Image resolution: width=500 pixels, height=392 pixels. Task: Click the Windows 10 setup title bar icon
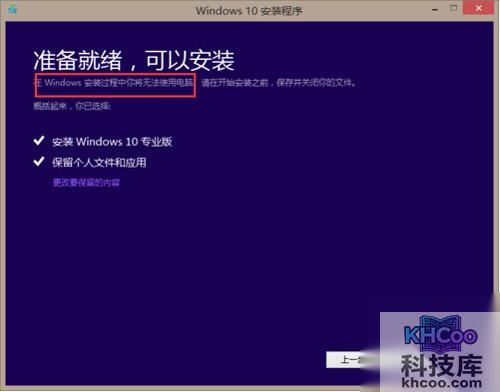point(12,10)
